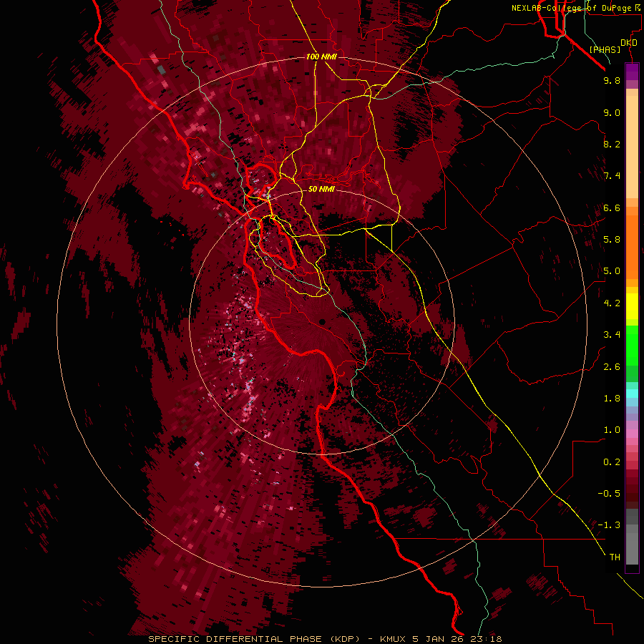644x644 pixels.
Task: Select the 4.2 value on the scale
Action: [x=612, y=303]
